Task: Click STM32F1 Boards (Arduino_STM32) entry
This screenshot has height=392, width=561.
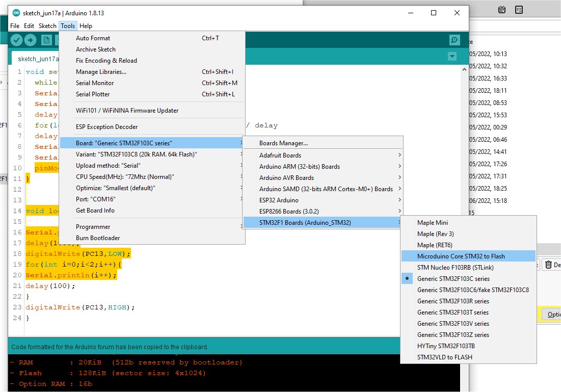Action: 323,223
